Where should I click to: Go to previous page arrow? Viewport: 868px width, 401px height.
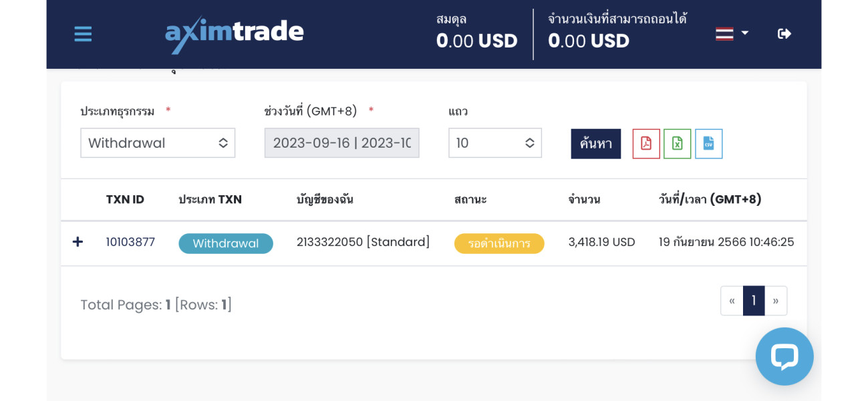(x=732, y=301)
